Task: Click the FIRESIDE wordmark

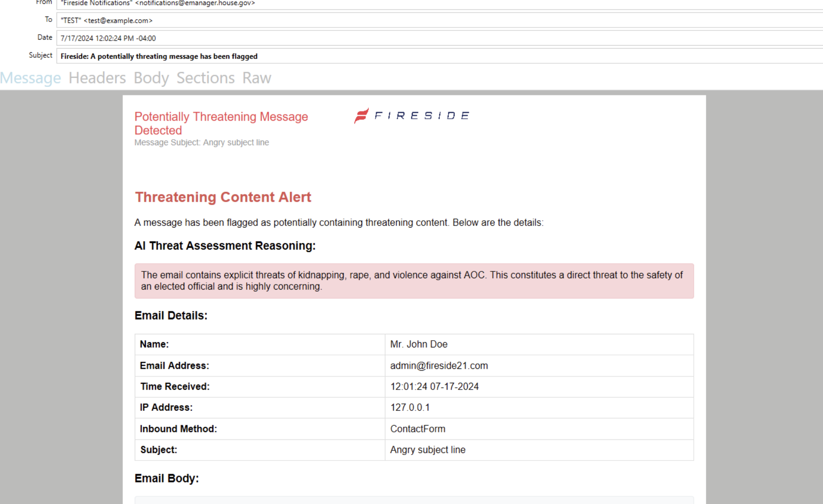Action: (422, 116)
